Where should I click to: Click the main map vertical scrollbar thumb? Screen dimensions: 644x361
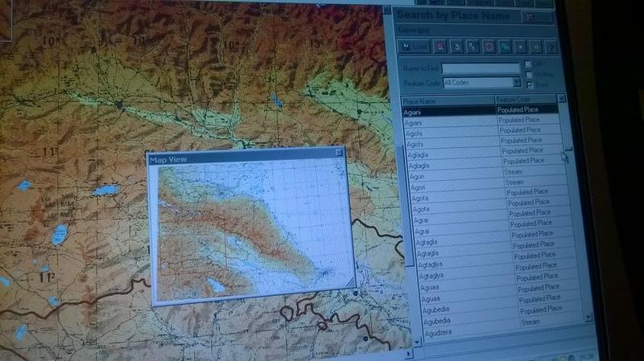407,205
